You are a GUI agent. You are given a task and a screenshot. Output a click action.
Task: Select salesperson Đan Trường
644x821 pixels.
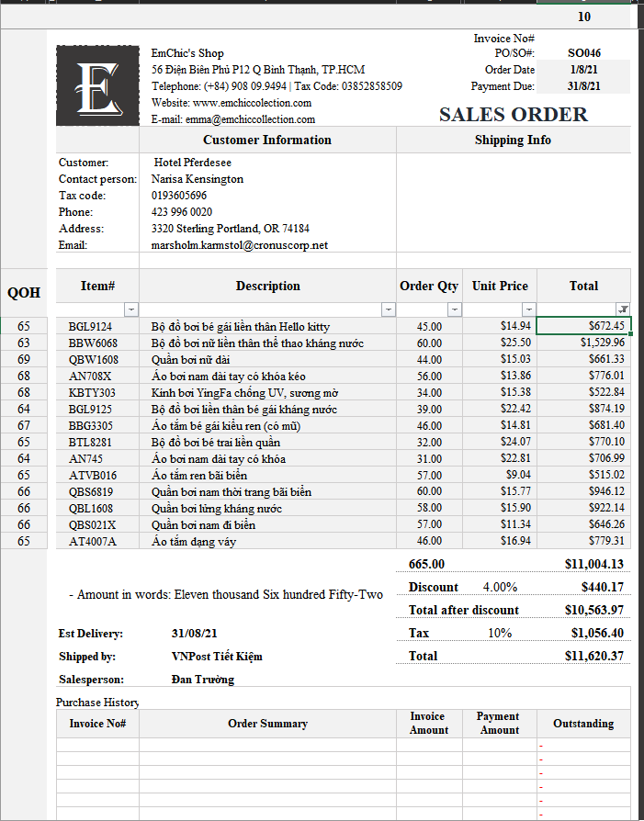[203, 679]
